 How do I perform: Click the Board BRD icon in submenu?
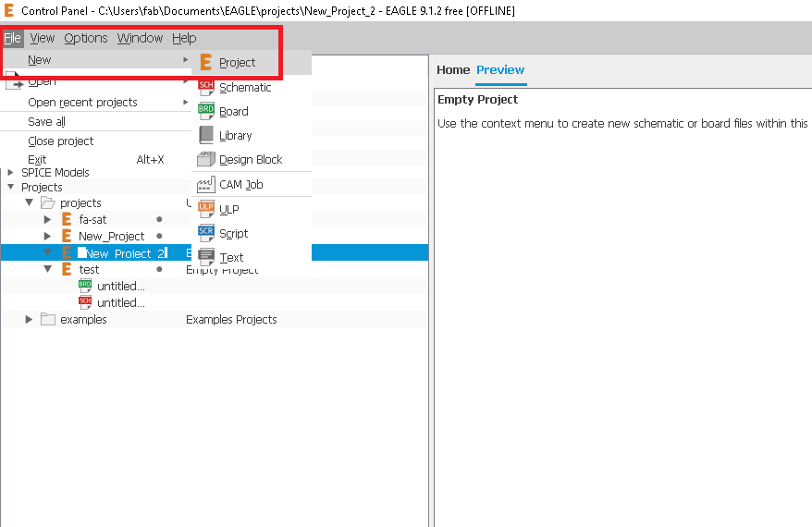[205, 111]
